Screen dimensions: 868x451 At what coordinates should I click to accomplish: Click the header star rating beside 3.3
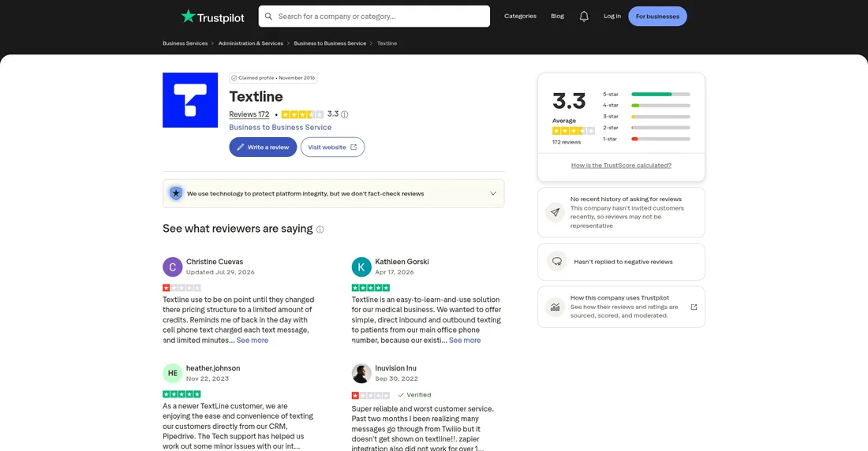tap(302, 114)
